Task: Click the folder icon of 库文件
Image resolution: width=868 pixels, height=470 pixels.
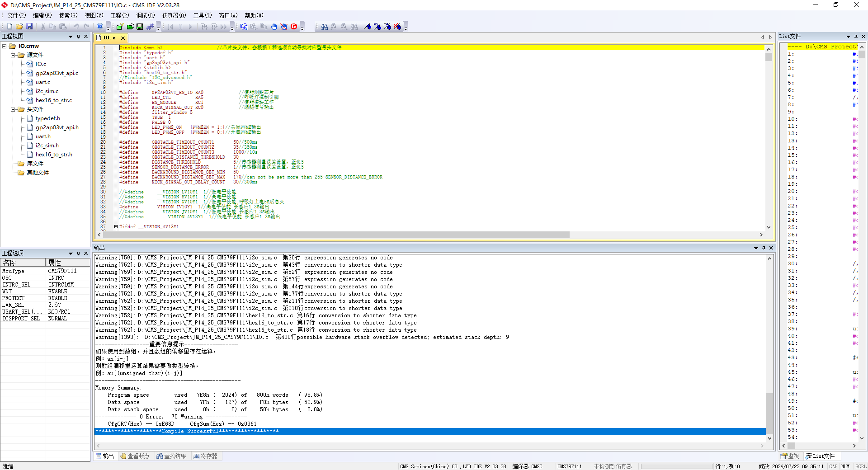Action: point(21,164)
